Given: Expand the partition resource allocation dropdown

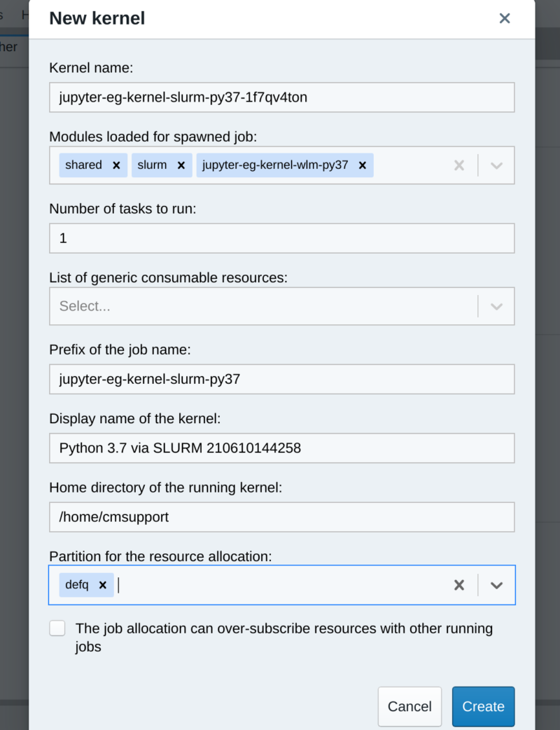Looking at the screenshot, I should (496, 585).
